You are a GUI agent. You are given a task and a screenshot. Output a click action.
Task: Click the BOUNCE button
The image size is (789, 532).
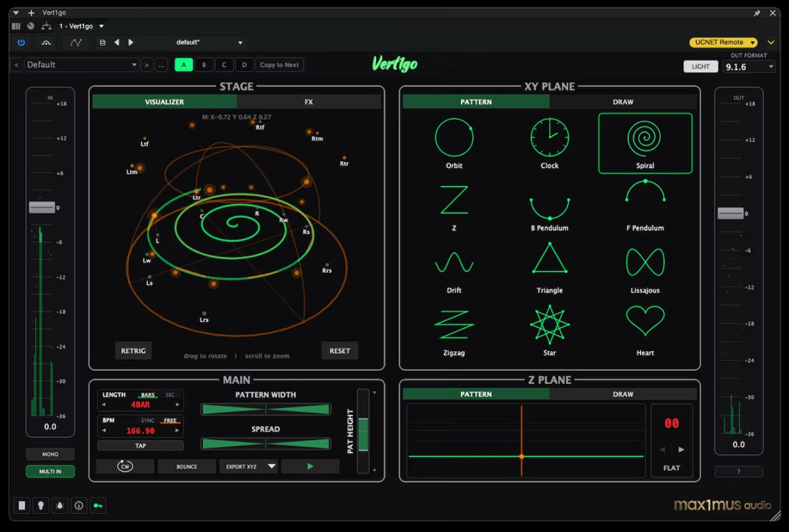tap(187, 466)
